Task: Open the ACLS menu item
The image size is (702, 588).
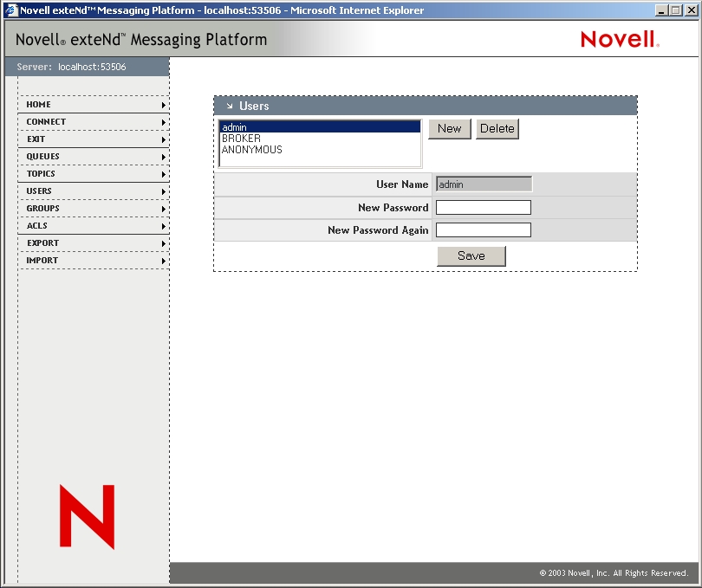Action: point(93,225)
